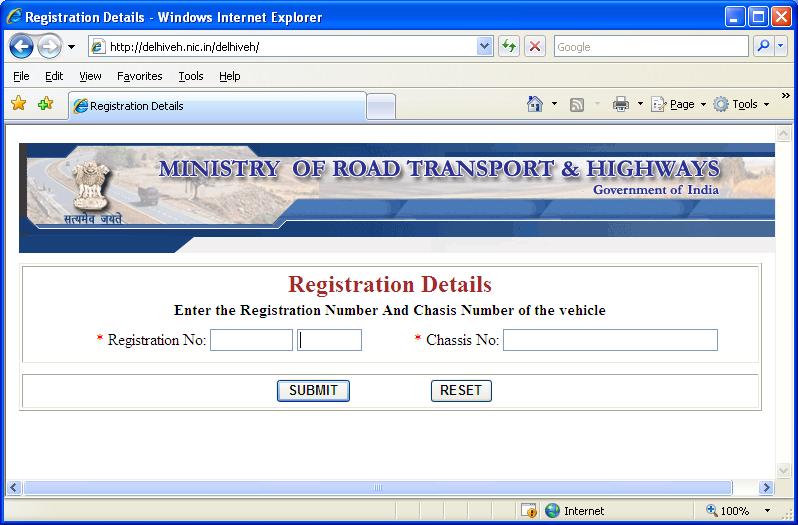Viewport: 798px width, 525px height.
Task: Click the horizontal scrollbar thumb
Action: (x=378, y=487)
